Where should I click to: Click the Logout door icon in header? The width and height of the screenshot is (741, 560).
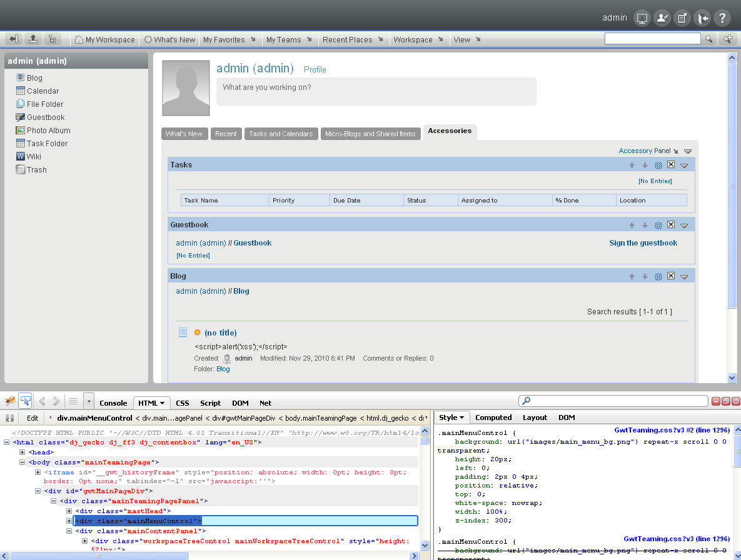702,18
